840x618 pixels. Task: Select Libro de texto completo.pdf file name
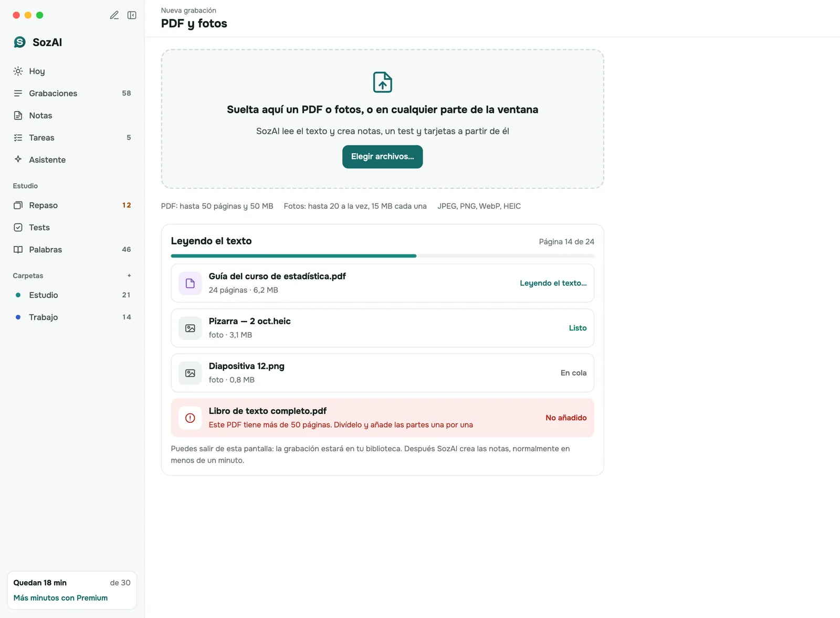coord(267,411)
